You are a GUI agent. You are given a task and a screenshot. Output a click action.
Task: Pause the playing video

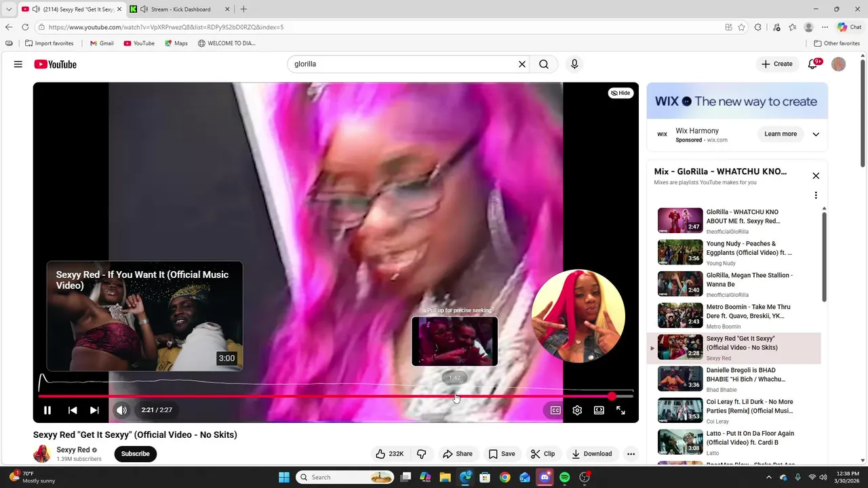pos(47,410)
